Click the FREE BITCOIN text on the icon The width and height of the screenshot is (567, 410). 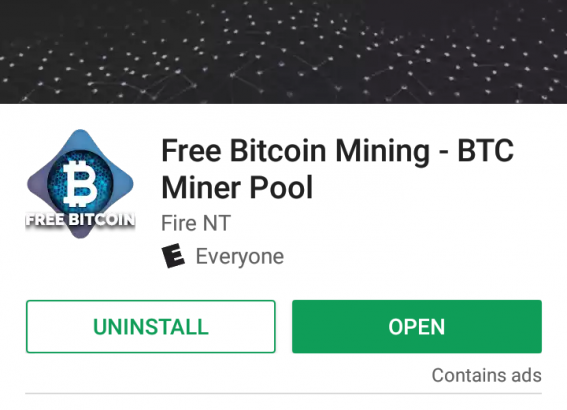tap(80, 219)
